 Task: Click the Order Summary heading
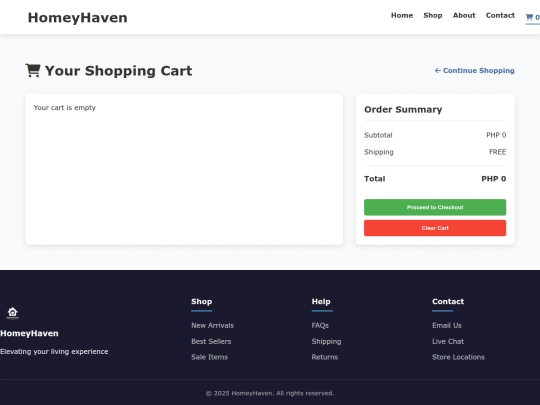(x=403, y=110)
